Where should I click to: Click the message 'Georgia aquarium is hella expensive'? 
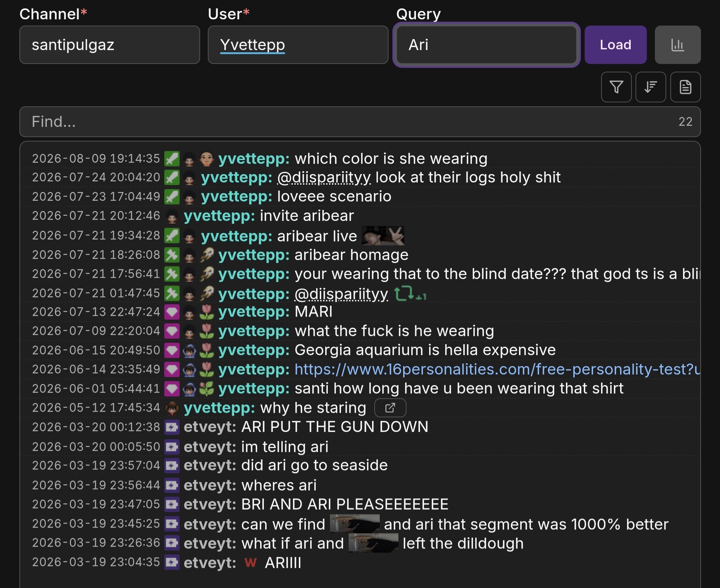(x=425, y=350)
